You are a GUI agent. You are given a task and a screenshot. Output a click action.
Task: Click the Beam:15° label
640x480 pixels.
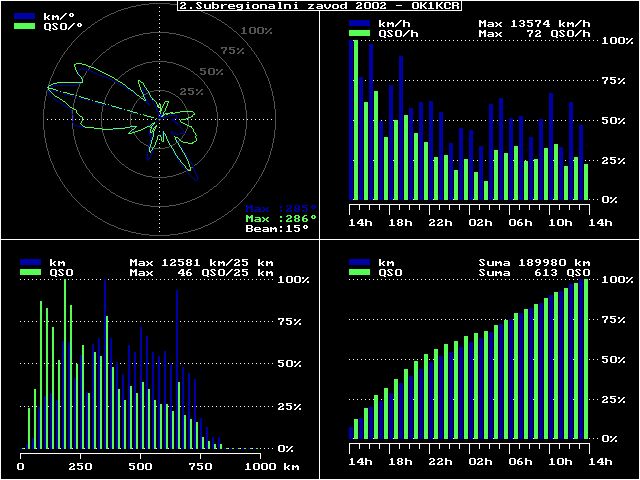[x=277, y=229]
